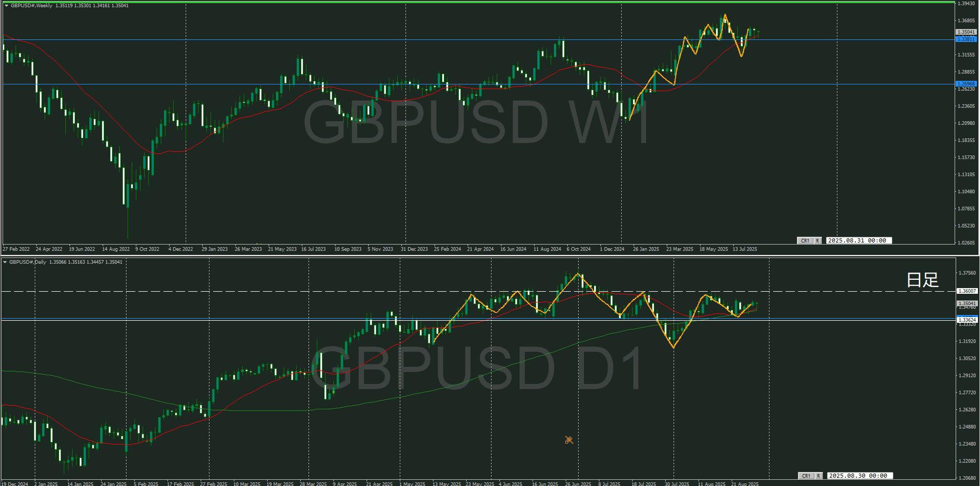Click the blue 1.26968 line price label
This screenshot has height=486, width=980.
pos(966,84)
